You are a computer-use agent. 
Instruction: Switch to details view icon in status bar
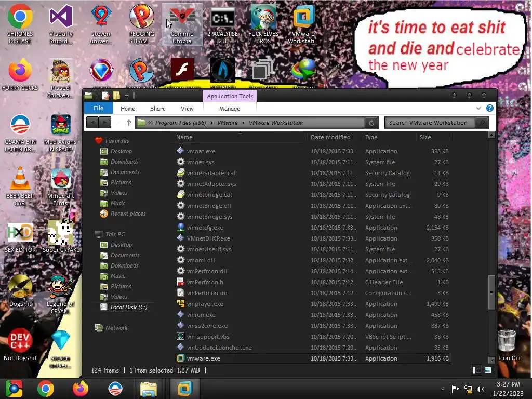476,370
